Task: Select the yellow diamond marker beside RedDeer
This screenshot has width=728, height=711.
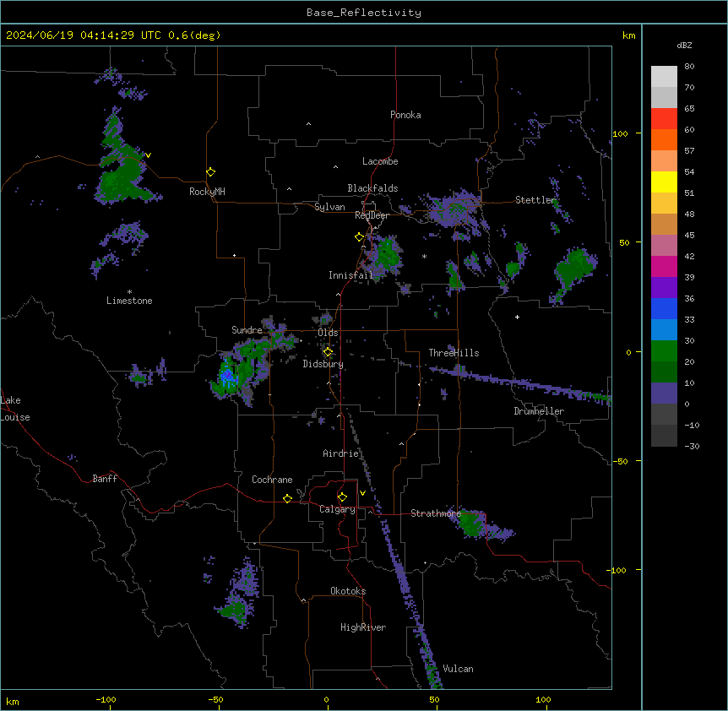Action: [x=359, y=237]
